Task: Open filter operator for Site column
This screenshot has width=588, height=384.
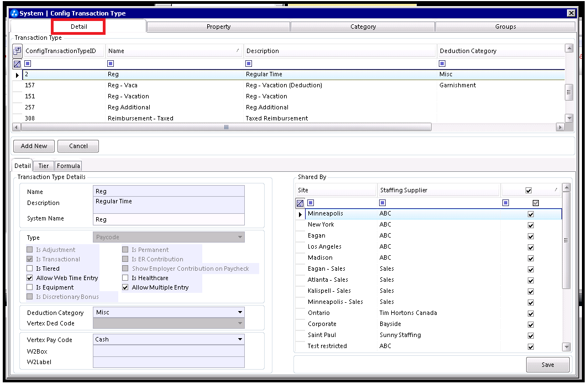Action: coord(311,203)
